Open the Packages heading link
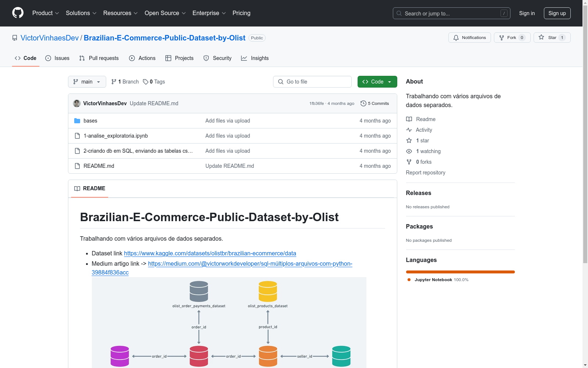The width and height of the screenshot is (588, 368). point(419,226)
